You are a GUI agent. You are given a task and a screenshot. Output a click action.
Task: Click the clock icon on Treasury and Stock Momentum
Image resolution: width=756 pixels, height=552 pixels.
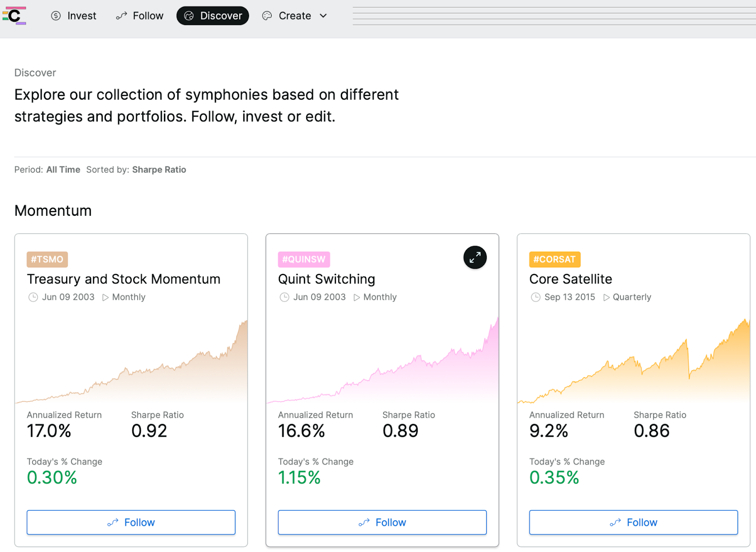[33, 297]
